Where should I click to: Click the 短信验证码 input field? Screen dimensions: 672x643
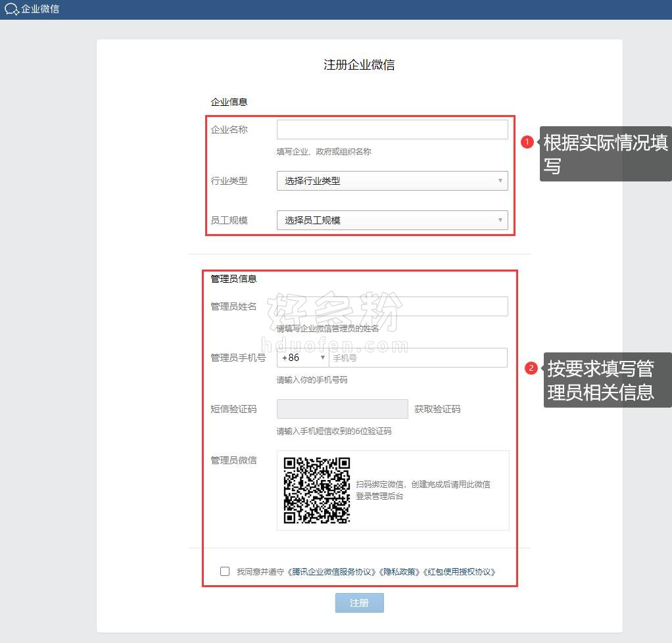coord(343,409)
